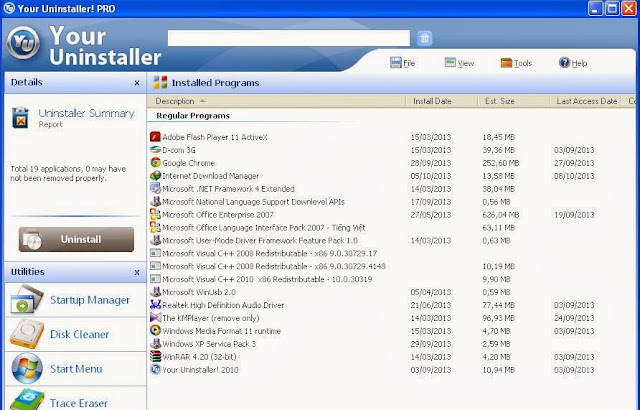Select Microsoft Visual C++ 2008 Redistributable 9.0.30729.4148
The image size is (640, 410).
(274, 266)
